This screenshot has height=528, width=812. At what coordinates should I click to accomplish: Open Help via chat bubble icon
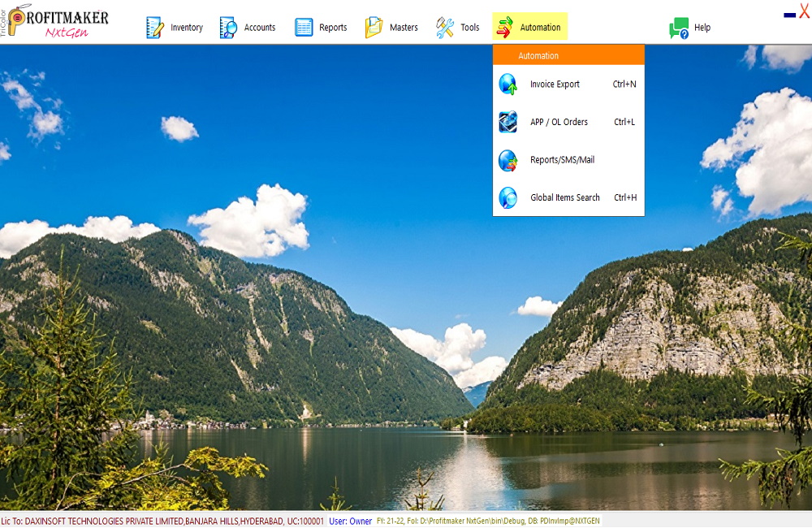point(679,28)
